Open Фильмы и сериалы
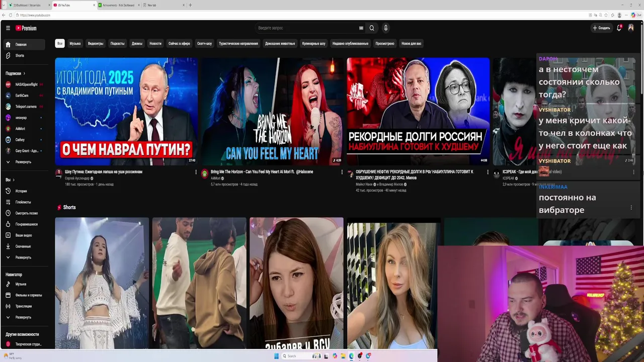 [x=24, y=295]
